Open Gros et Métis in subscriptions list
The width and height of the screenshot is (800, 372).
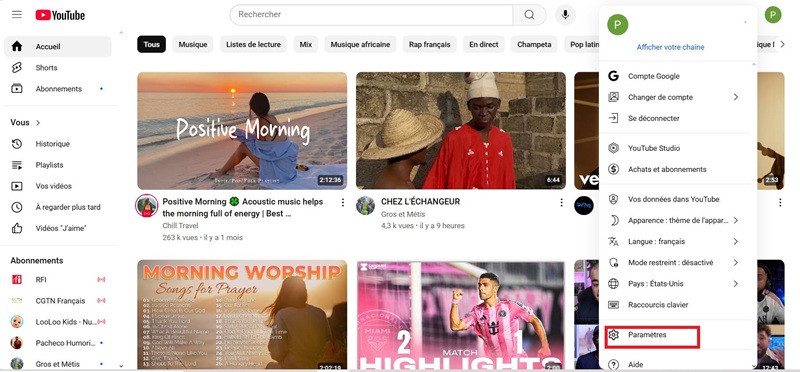click(x=58, y=364)
